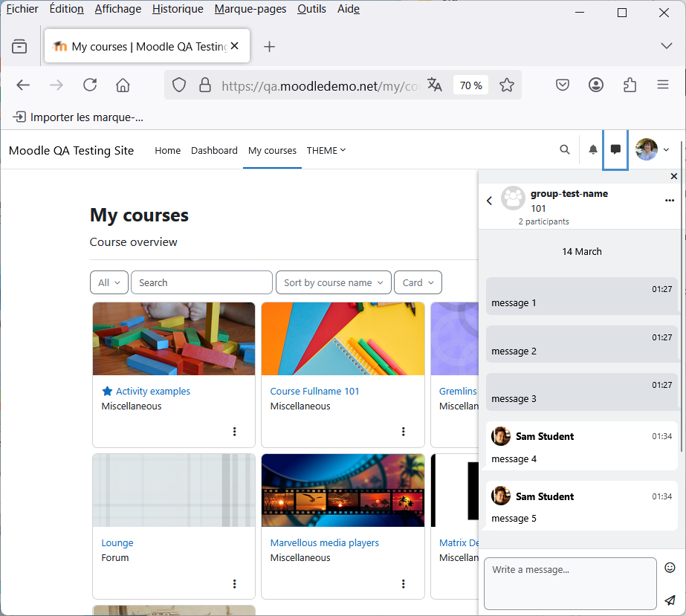Click the Moodle QA Testing Site brand
Screen dimensions: 686x616
coord(71,151)
